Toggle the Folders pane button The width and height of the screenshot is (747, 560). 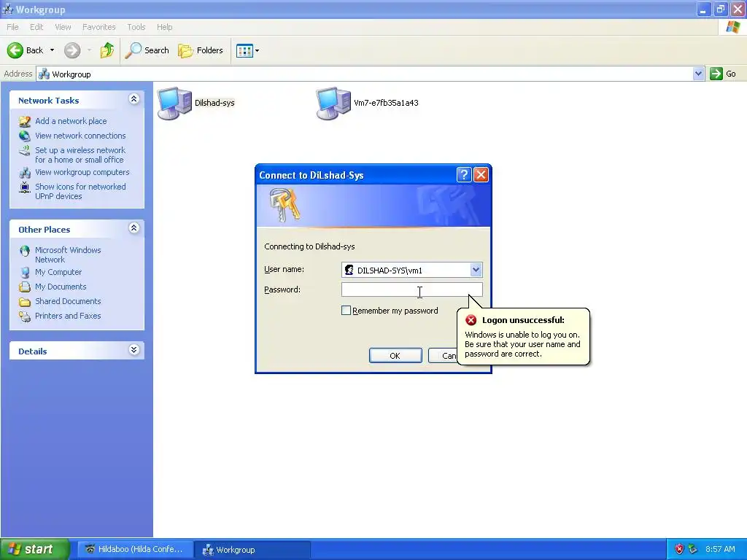point(200,50)
